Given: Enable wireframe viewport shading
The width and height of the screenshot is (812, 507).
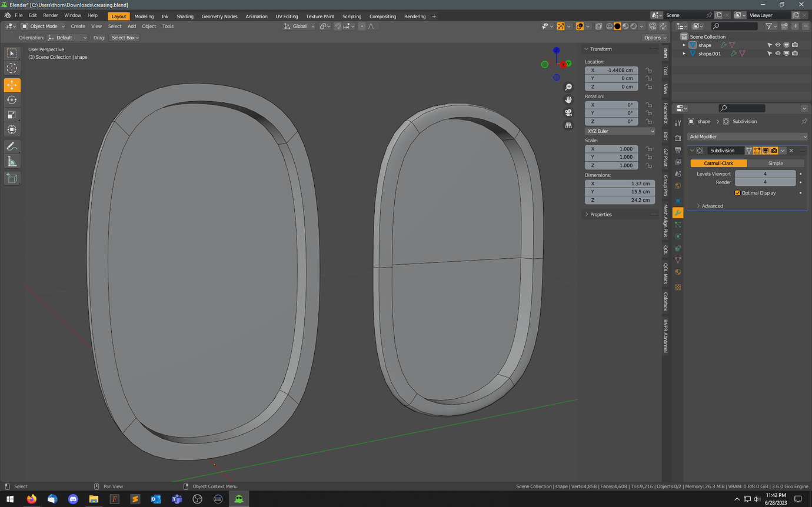Looking at the screenshot, I should click(609, 26).
